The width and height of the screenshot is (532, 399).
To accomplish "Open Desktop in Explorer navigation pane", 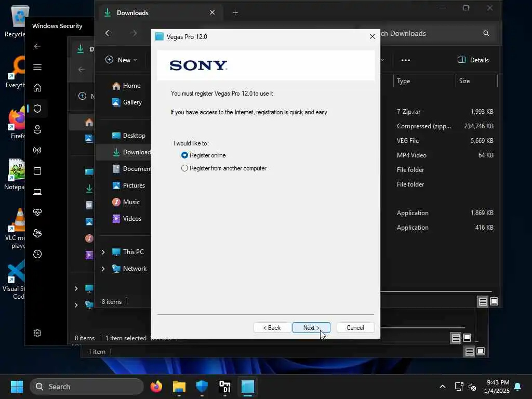I will tap(129, 136).
